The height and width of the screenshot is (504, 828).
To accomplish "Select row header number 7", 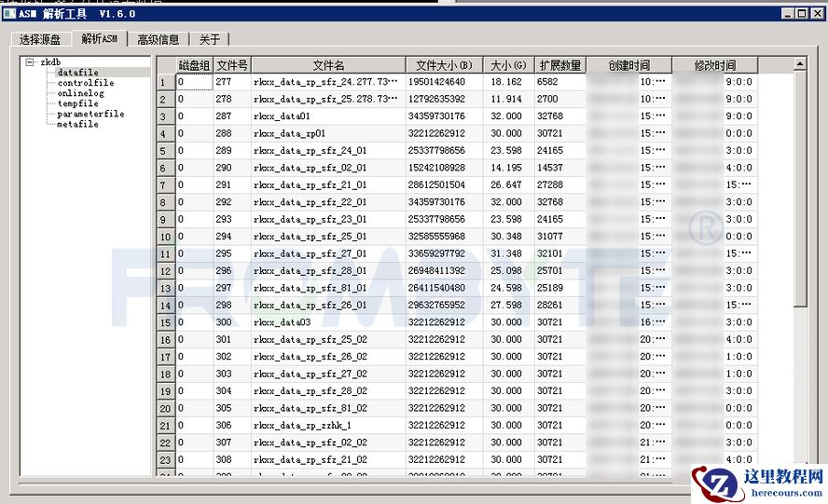I will [164, 185].
